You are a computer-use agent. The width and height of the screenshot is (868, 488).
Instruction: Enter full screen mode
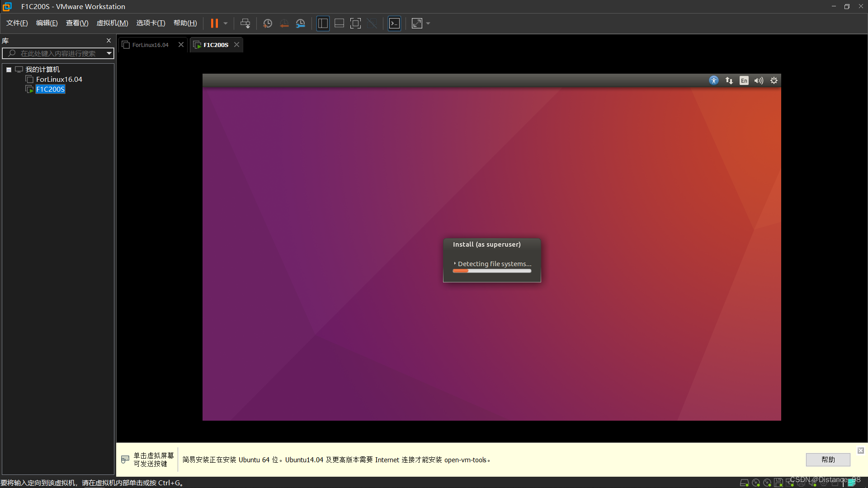click(x=355, y=23)
